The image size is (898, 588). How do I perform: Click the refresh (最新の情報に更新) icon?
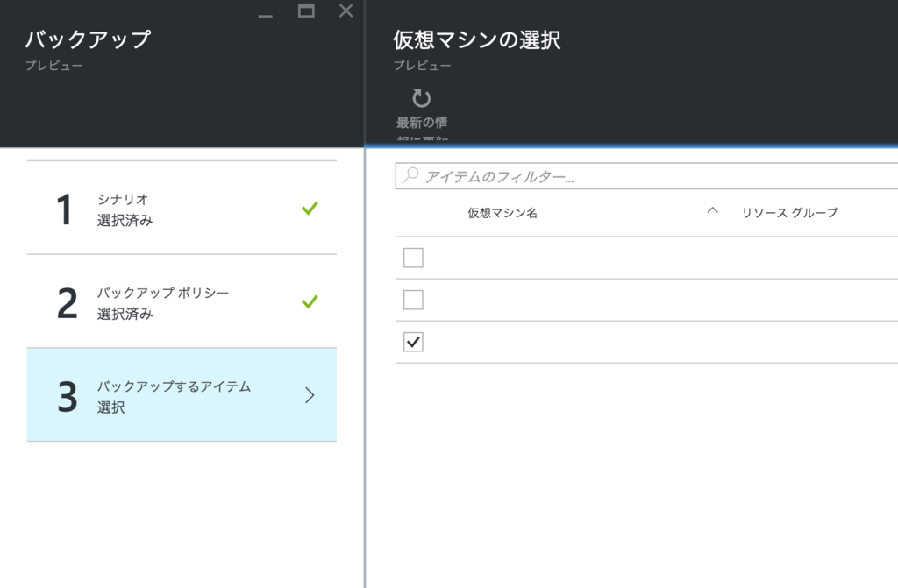click(422, 98)
